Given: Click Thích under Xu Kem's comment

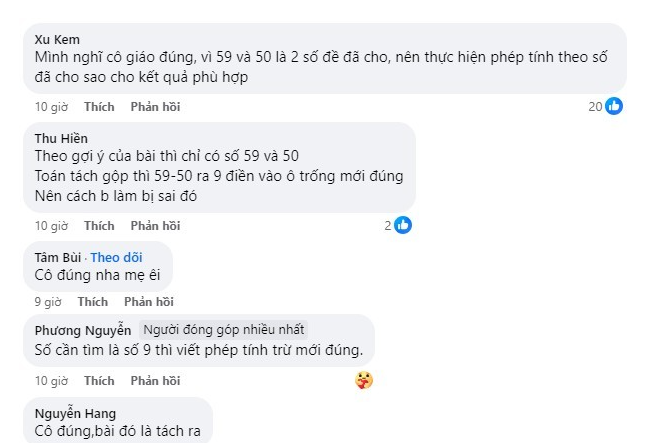Looking at the screenshot, I should pos(99,107).
